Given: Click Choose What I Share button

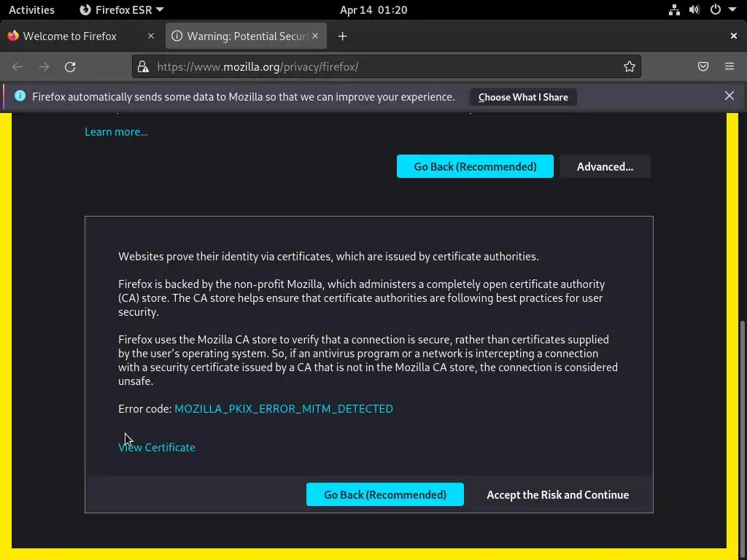Looking at the screenshot, I should tap(523, 97).
